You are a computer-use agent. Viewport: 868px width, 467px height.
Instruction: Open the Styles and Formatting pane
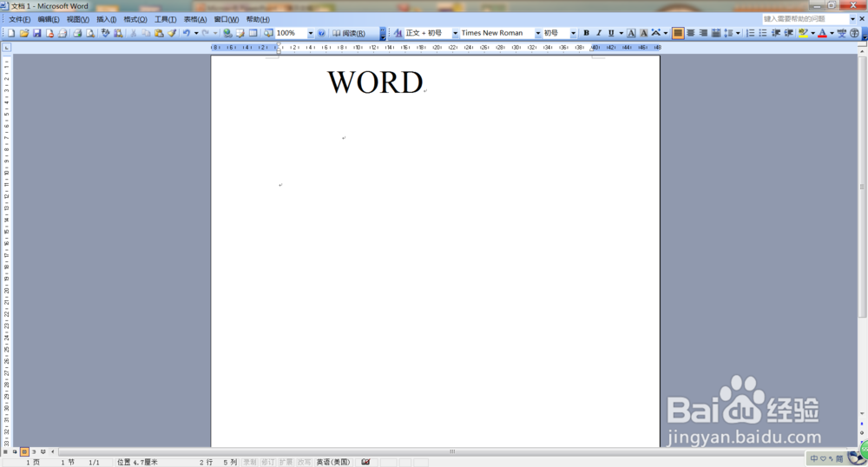pos(398,33)
